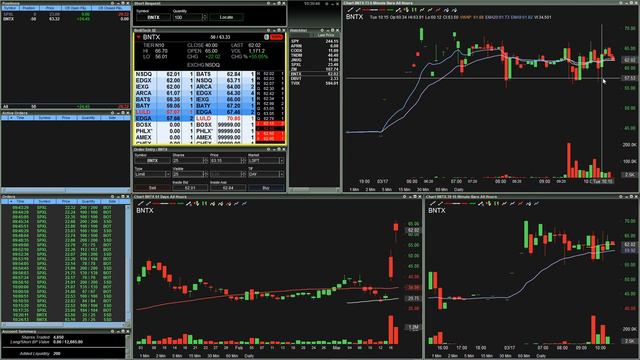Click round icon beside red button in Level 2
Screen dimensions: 640x360
coord(266,37)
